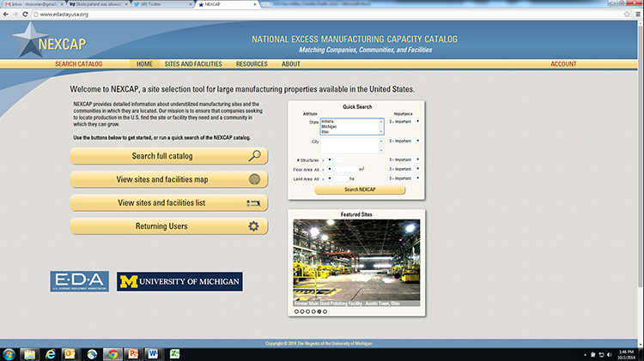Viewport: 644px width, 361px height.
Task: Click the EDA logo
Action: point(80,281)
